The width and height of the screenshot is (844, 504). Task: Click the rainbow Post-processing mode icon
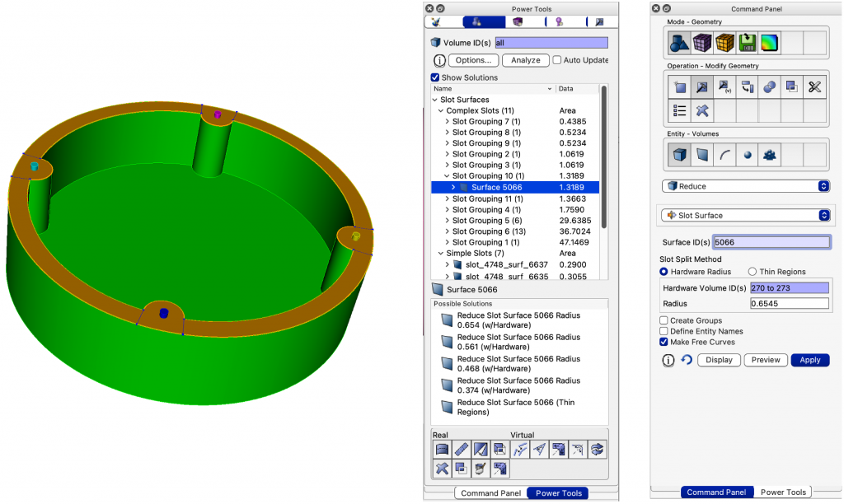click(769, 43)
